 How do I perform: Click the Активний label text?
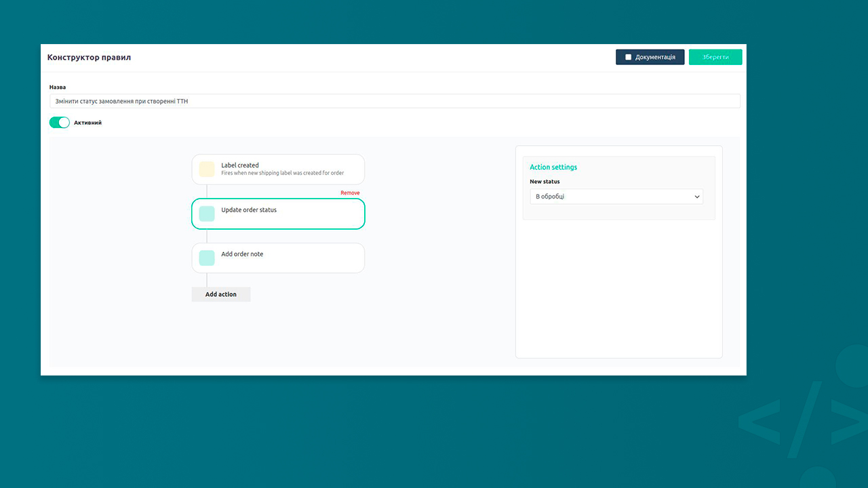(87, 123)
